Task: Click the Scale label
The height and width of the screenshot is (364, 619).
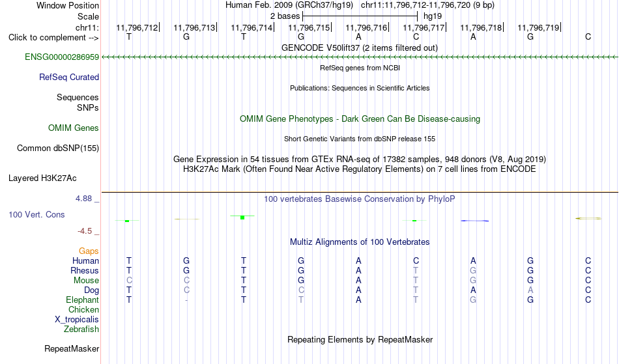Action: pos(89,16)
